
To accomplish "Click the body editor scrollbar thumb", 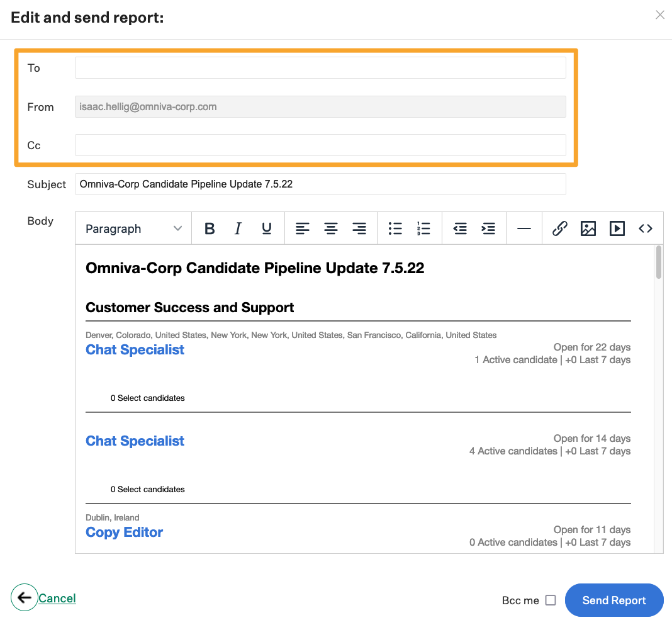I will [659, 262].
